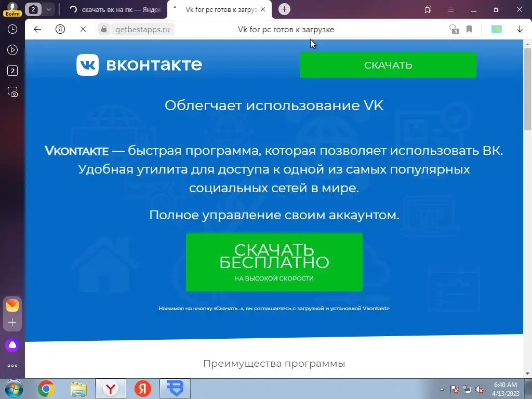This screenshot has height=399, width=532.
Task: Open the Windows Start button
Action: 14,389
